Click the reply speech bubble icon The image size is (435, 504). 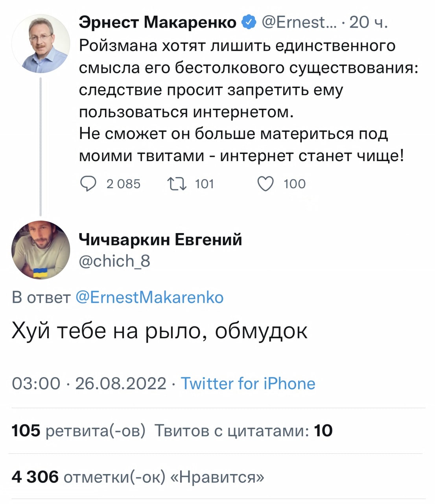(88, 184)
